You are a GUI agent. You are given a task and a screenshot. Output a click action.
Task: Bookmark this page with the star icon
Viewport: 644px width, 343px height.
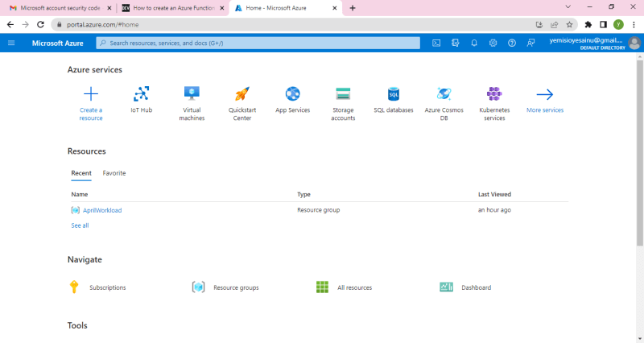pyautogui.click(x=569, y=25)
